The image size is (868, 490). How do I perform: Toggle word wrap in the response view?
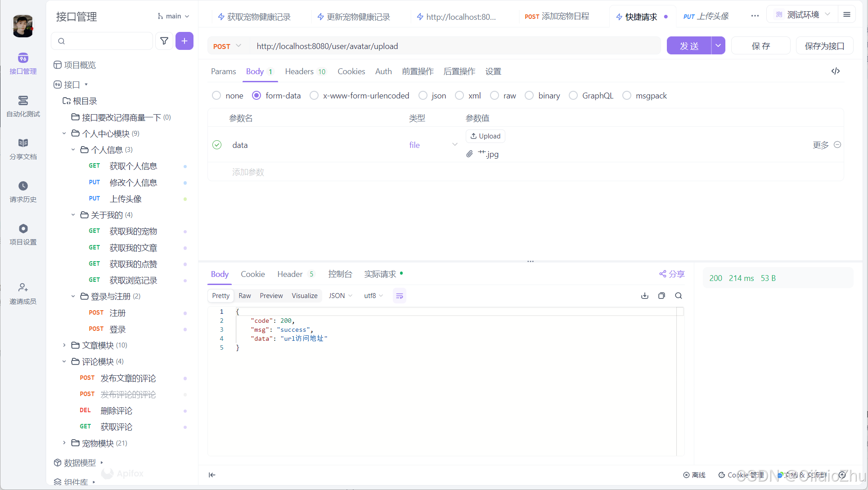[x=399, y=296]
